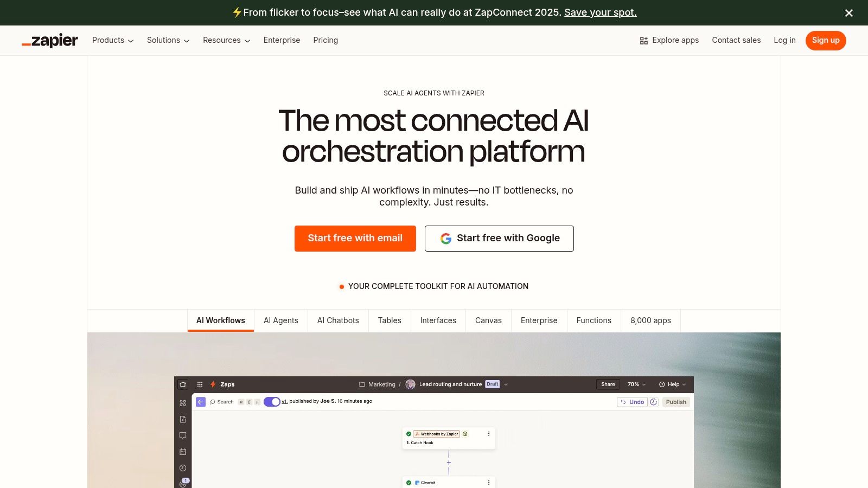Switch to the Functions tab

(594, 321)
